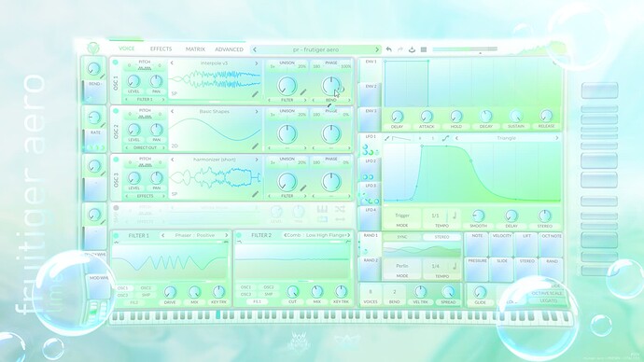Viewport: 644px width, 362px height.
Task: Click the sampler loop icon
Action: point(322,219)
